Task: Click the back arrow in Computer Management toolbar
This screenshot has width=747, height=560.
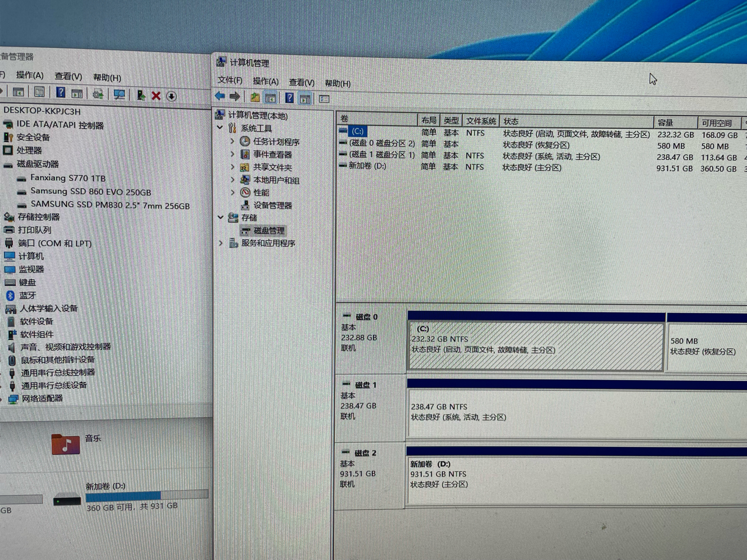Action: 220,96
